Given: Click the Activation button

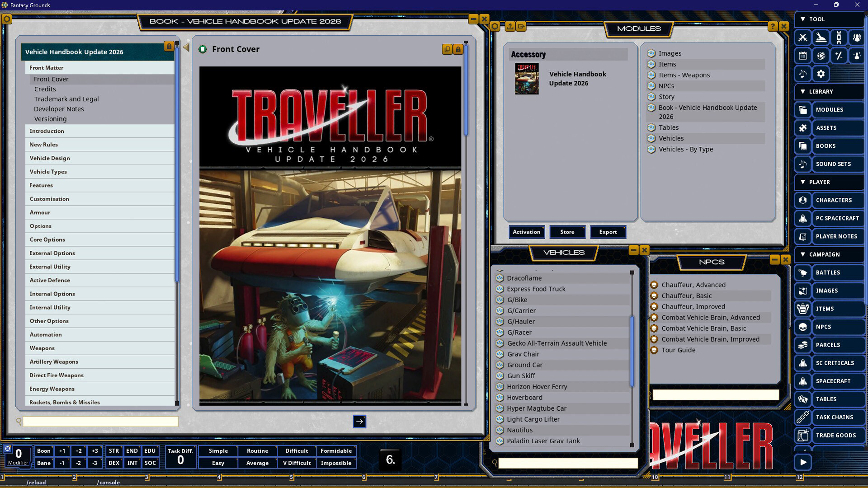Looking at the screenshot, I should [526, 232].
